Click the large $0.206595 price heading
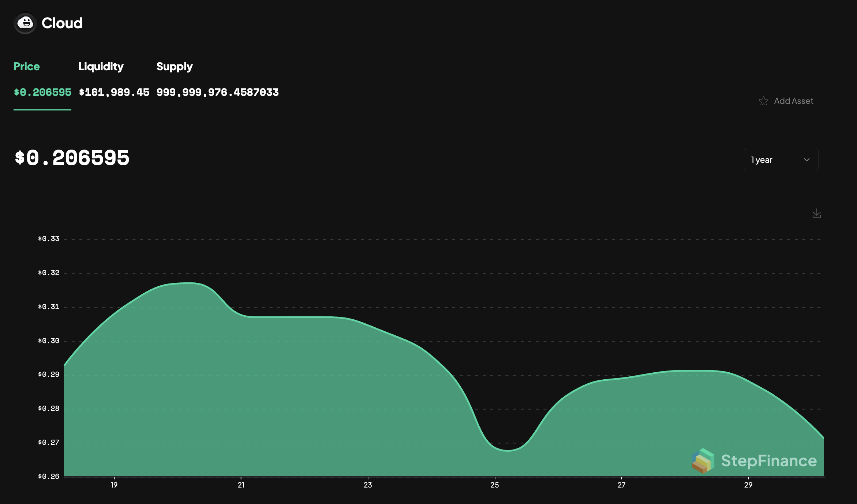The height and width of the screenshot is (504, 857). click(x=72, y=158)
